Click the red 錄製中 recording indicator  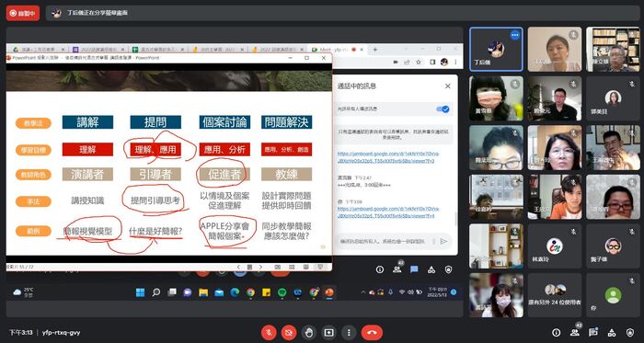pyautogui.click(x=23, y=13)
